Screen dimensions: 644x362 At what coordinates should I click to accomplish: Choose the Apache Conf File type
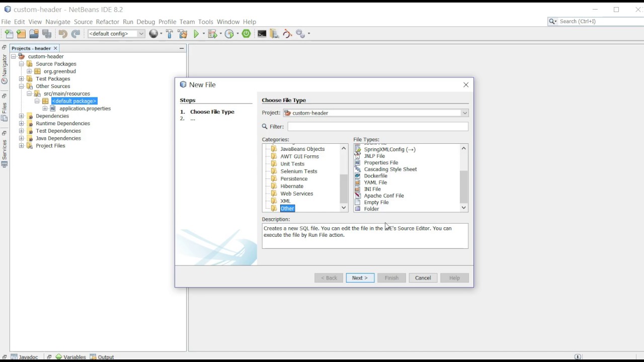tap(383, 196)
